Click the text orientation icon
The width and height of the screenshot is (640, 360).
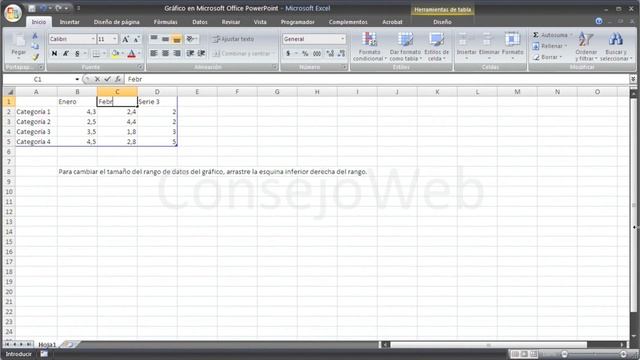coord(190,39)
